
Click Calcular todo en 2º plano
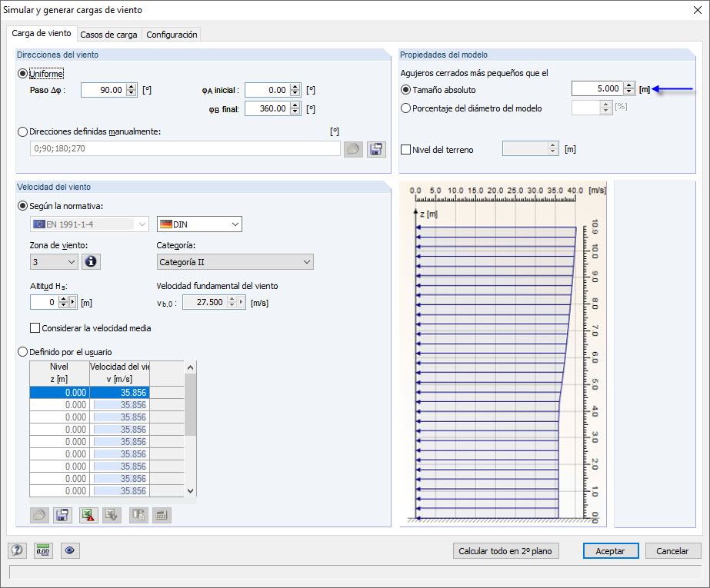click(505, 550)
